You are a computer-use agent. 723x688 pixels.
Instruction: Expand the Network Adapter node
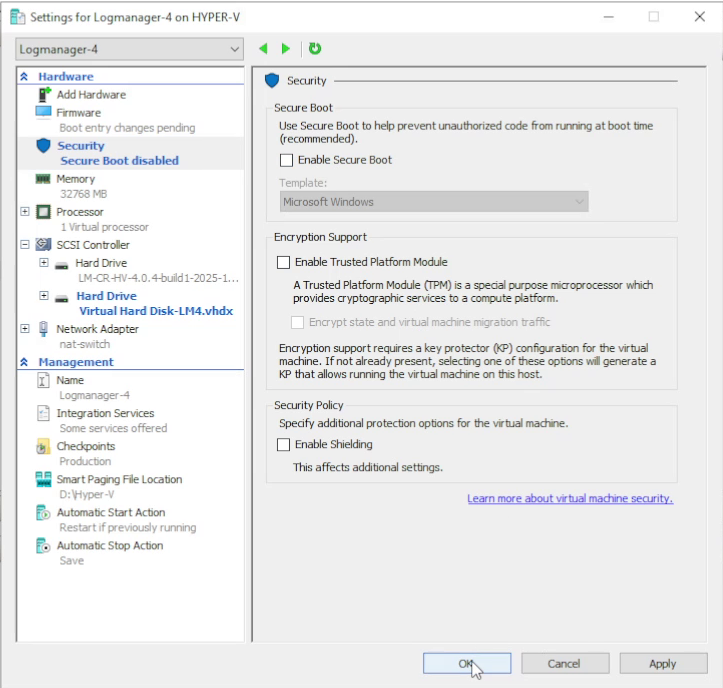[x=25, y=328]
